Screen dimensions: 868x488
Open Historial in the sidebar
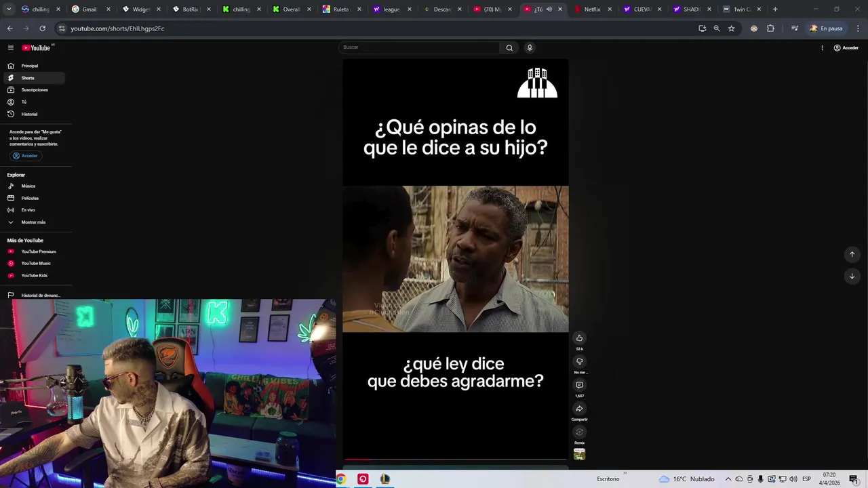[x=35, y=114]
